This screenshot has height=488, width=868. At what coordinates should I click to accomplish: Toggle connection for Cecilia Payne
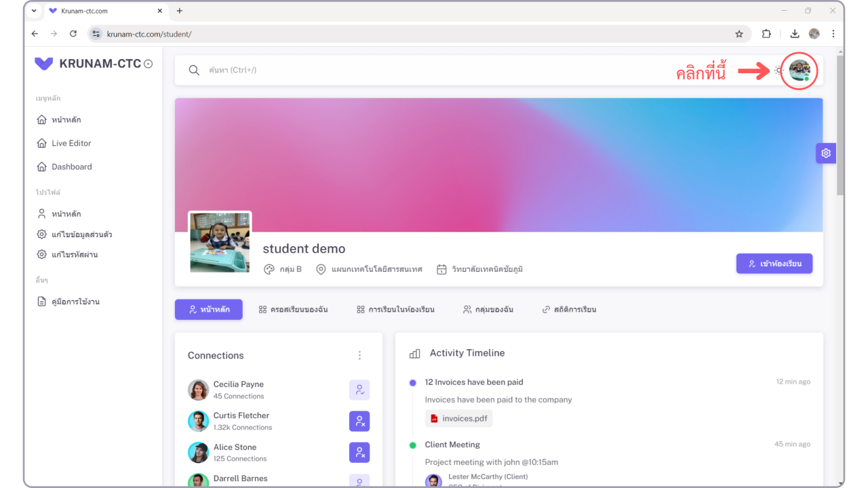(359, 390)
